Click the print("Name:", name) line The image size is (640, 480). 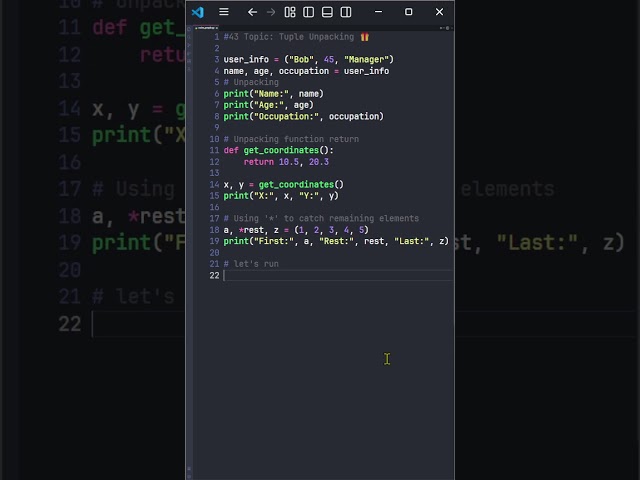273,94
